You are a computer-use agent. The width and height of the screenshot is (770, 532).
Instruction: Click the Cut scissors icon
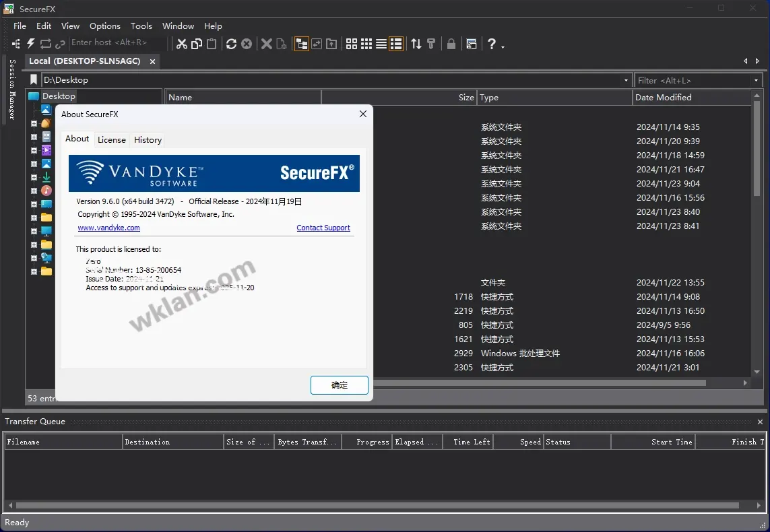[182, 44]
